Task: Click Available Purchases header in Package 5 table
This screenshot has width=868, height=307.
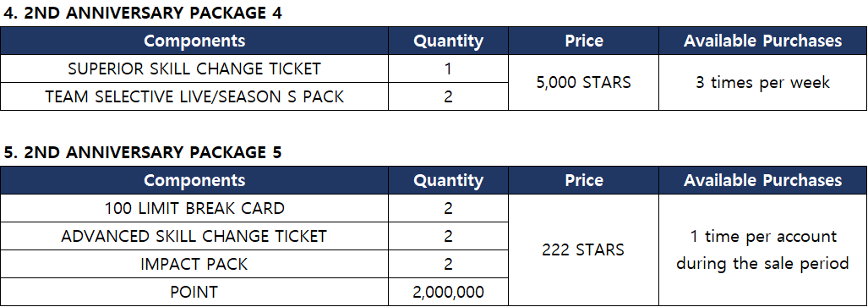Action: click(763, 180)
